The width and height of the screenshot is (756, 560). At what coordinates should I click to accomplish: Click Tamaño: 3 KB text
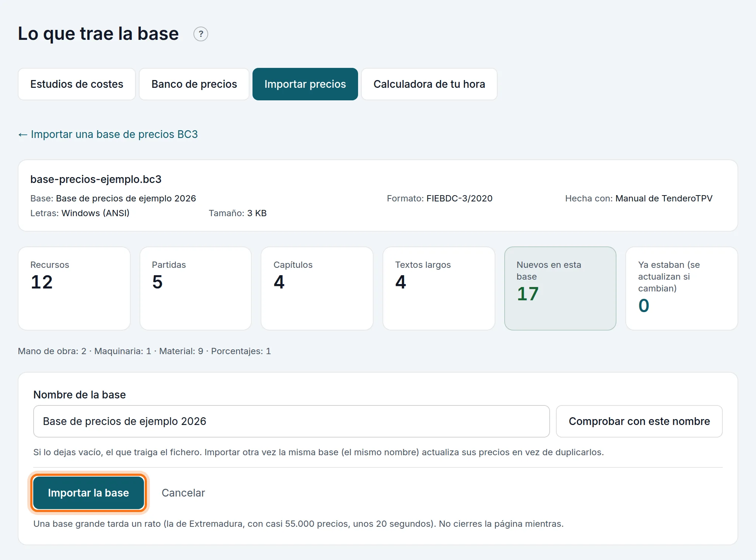pyautogui.click(x=238, y=213)
